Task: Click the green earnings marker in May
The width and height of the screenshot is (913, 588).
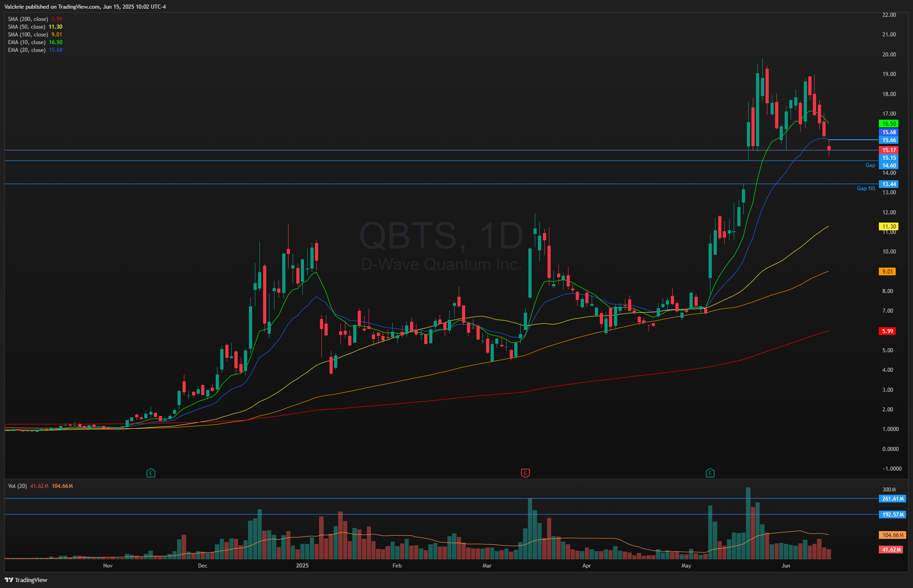Action: (710, 473)
